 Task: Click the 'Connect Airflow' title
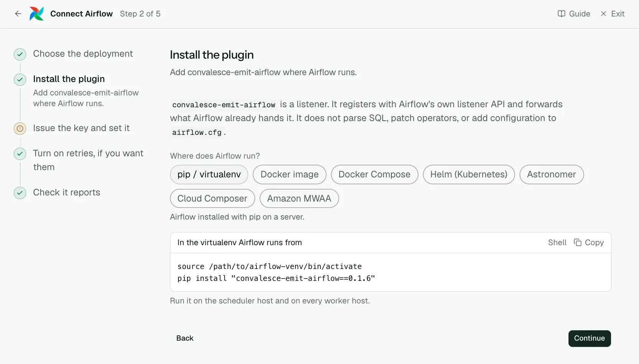tap(82, 14)
